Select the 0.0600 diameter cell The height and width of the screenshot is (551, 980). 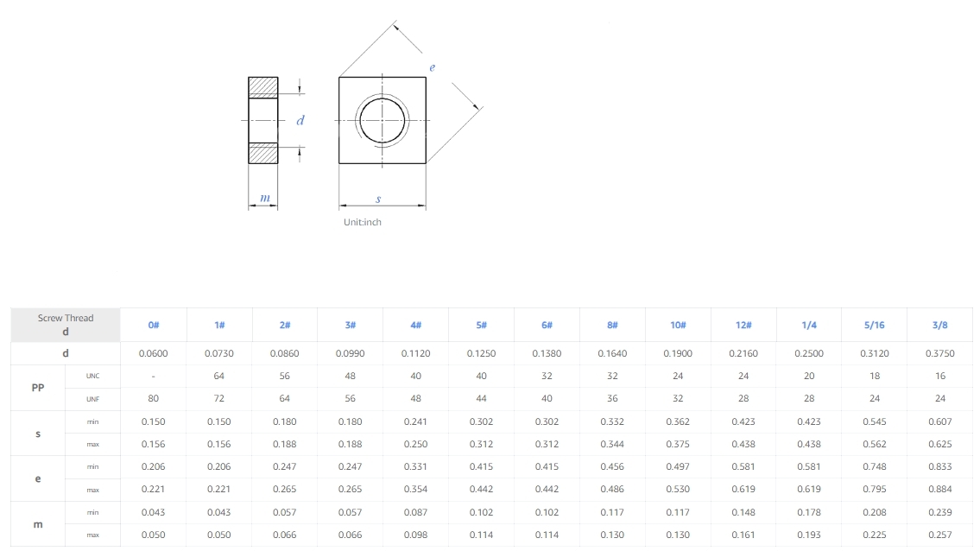point(154,353)
